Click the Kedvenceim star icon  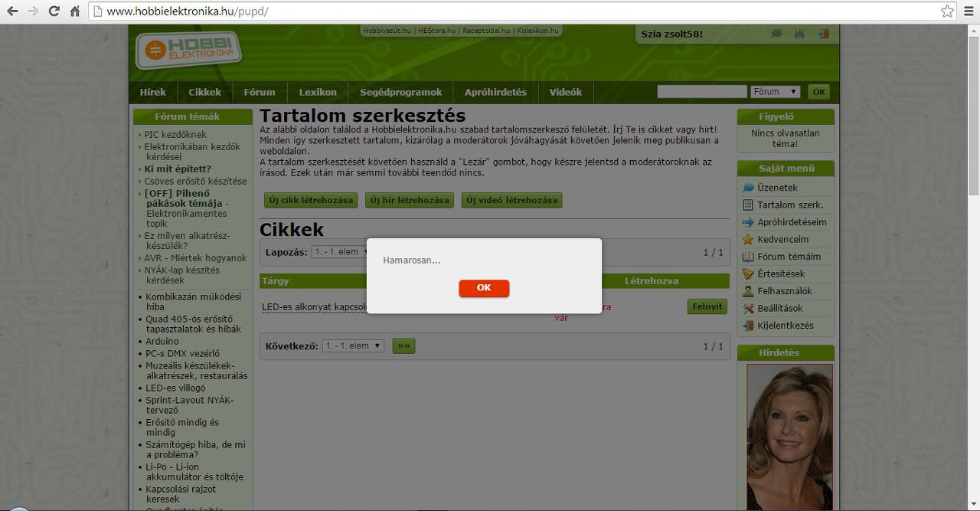click(748, 240)
